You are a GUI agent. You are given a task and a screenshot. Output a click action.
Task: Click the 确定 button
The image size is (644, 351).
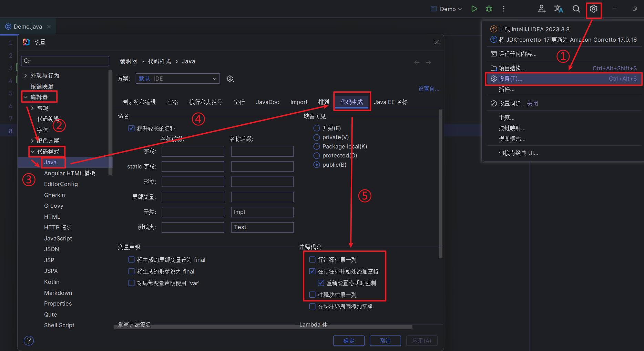349,341
